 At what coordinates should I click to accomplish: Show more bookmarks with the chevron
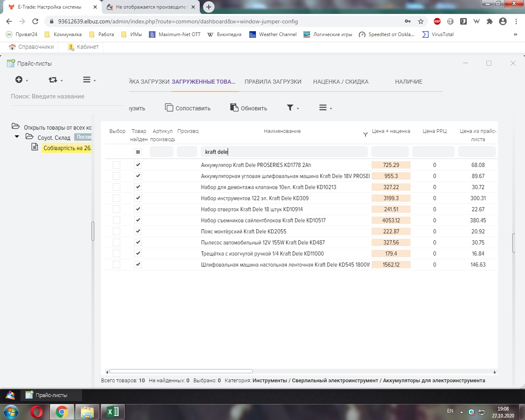pos(515,34)
